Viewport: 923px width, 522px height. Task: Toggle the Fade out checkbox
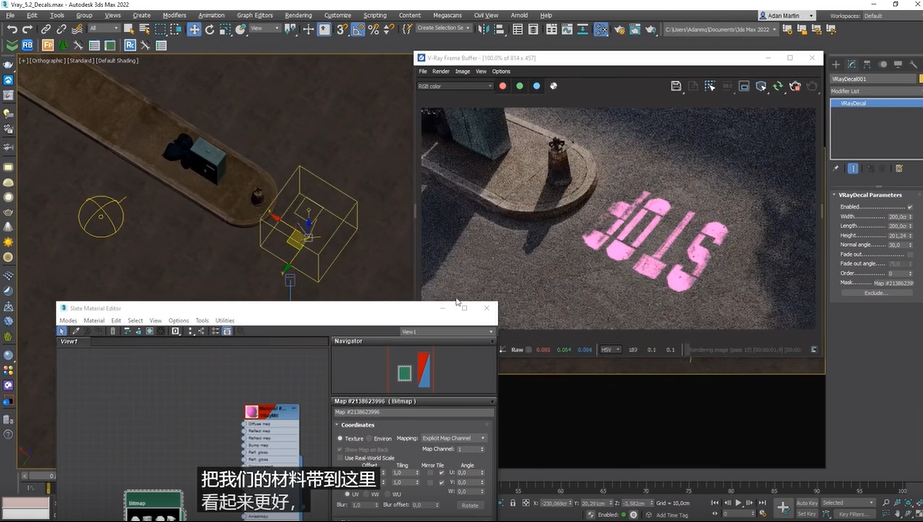910,254
